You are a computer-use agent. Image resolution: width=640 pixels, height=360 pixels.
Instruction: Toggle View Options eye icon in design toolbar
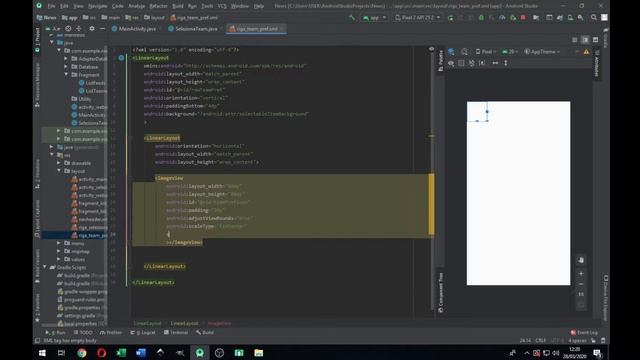451,63
